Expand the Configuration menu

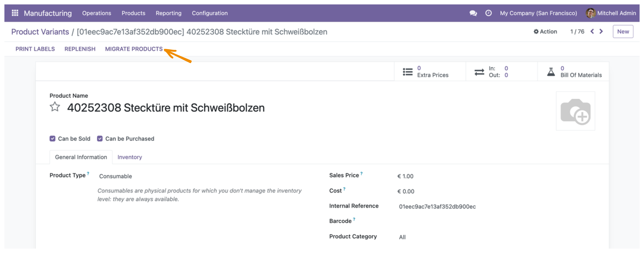point(210,13)
